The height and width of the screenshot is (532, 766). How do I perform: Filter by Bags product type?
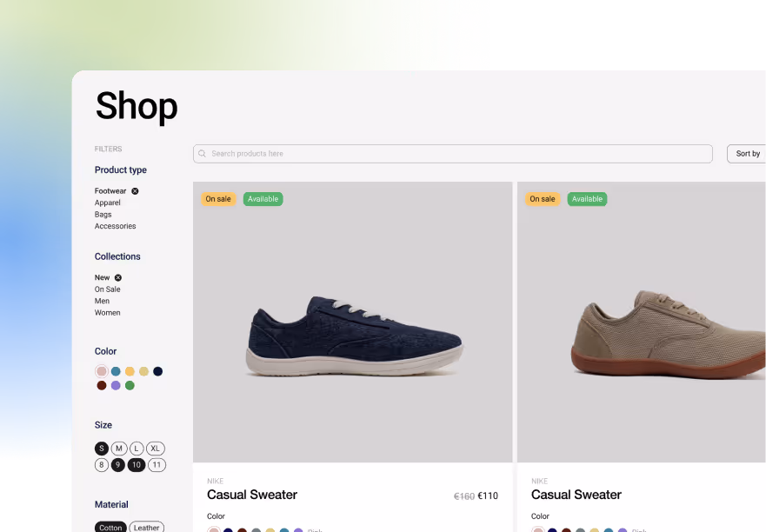point(103,214)
